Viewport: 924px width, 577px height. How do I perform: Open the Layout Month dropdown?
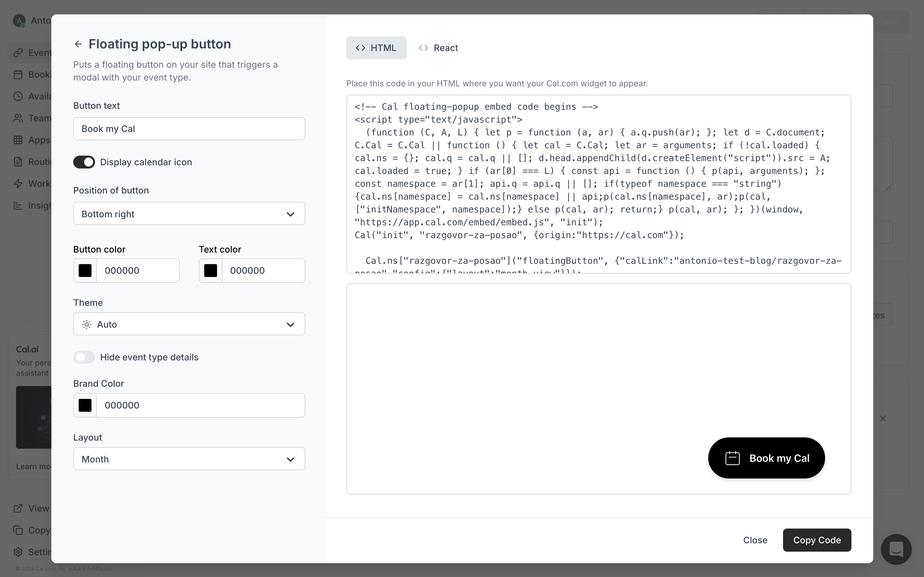pyautogui.click(x=189, y=459)
